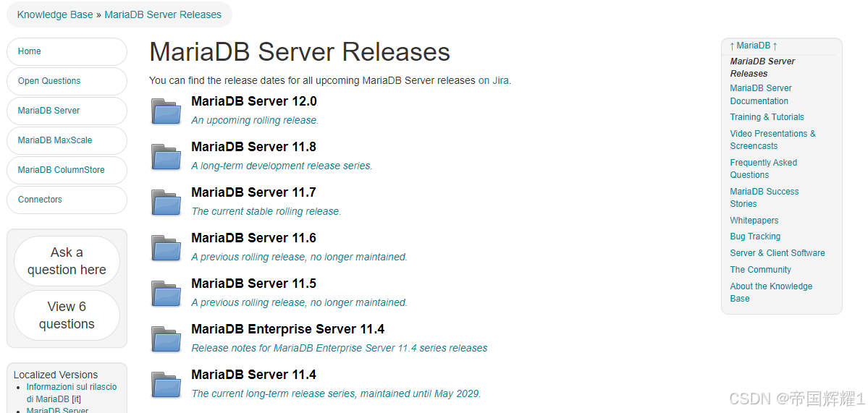This screenshot has width=868, height=413.
Task: Open Italian localized version link
Action: click(72, 393)
